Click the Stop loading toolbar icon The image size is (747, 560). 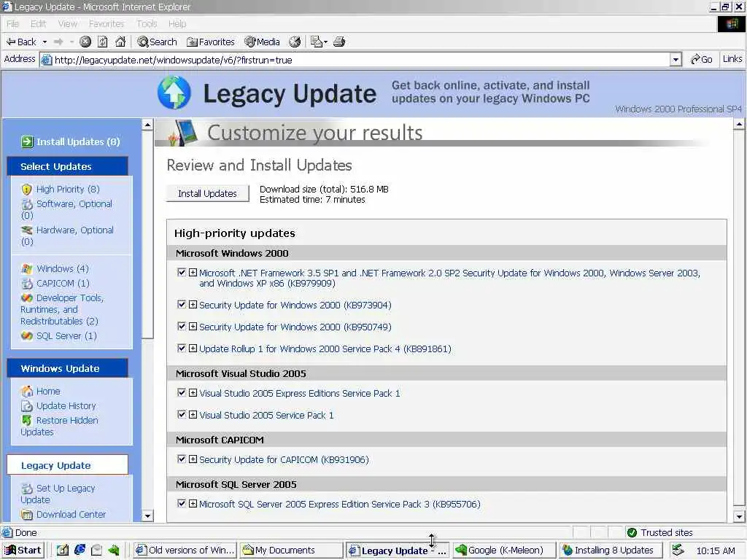(85, 42)
